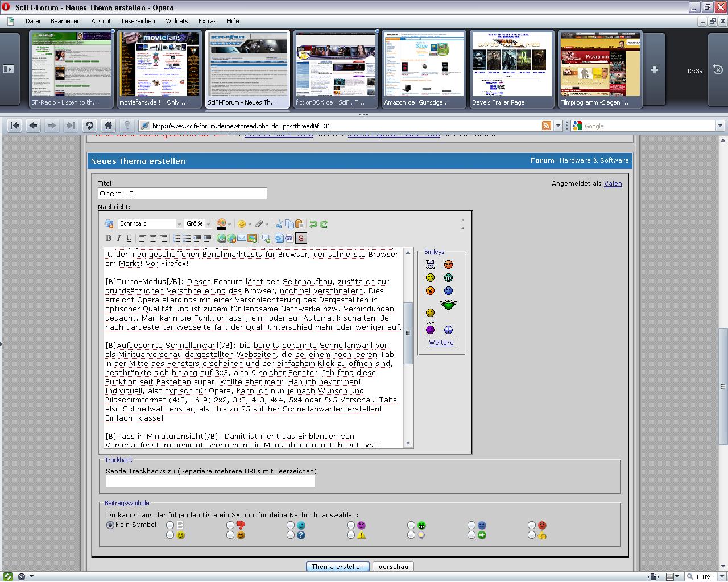Insert email link with envelope icon
728x582 pixels.
[241, 238]
